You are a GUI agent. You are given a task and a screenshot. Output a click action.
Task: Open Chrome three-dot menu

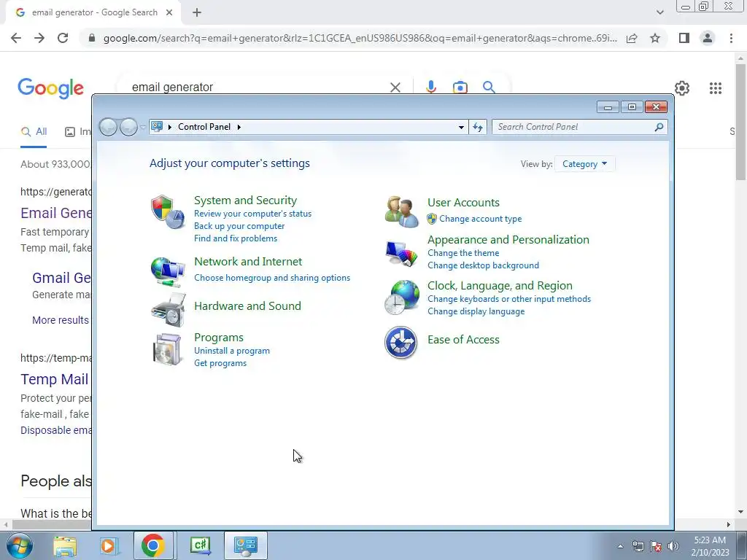pyautogui.click(x=731, y=38)
